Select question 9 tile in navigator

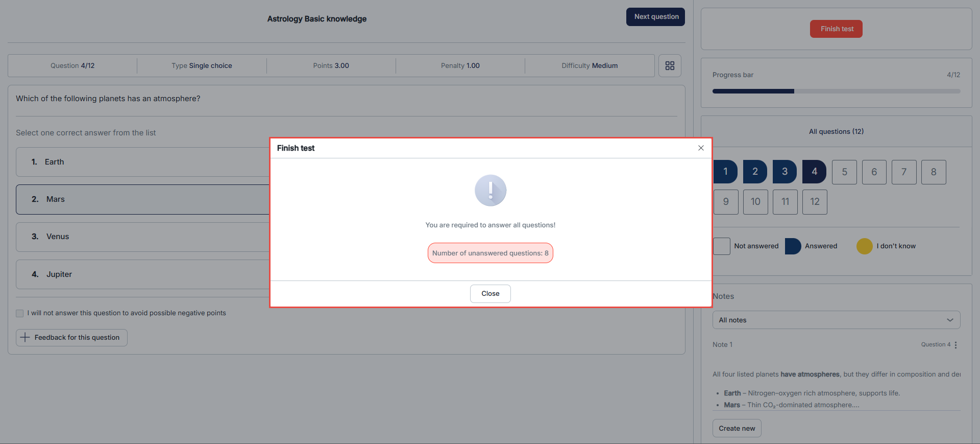point(726,202)
